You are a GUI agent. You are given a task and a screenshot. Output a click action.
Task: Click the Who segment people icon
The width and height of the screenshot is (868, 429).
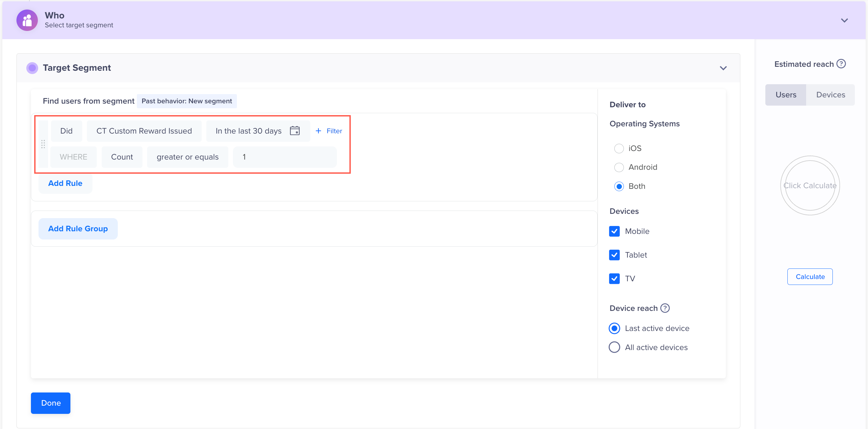click(x=27, y=20)
